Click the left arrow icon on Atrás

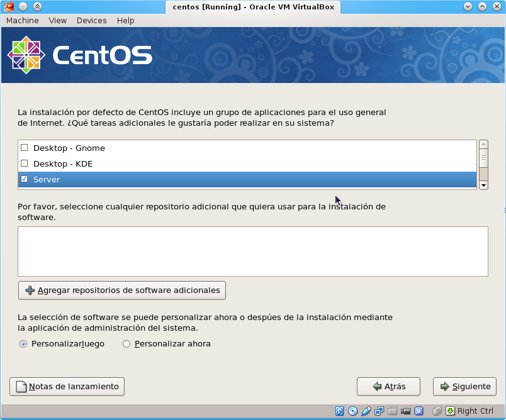[377, 387]
